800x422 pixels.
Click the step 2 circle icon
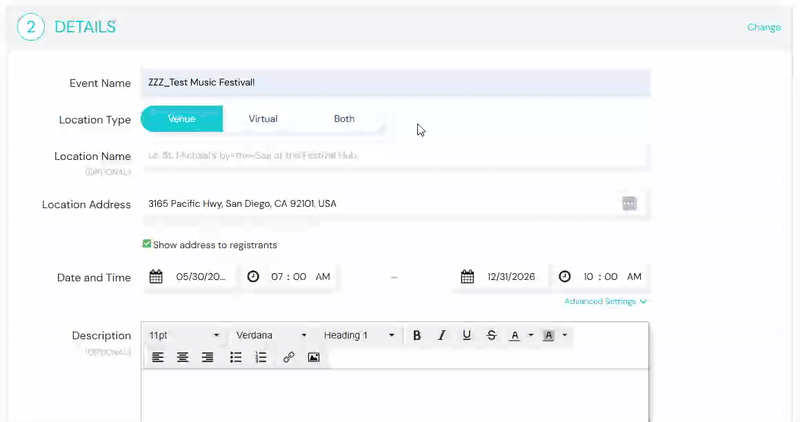point(31,27)
